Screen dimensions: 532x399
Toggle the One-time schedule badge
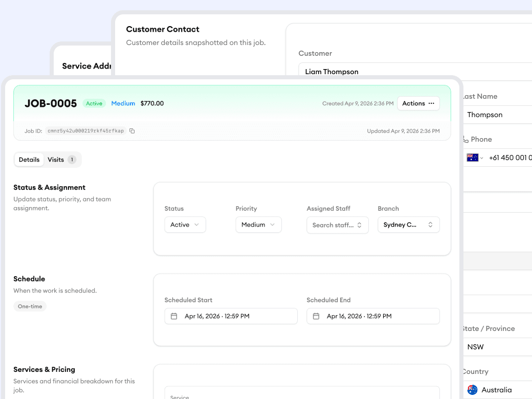(x=30, y=306)
